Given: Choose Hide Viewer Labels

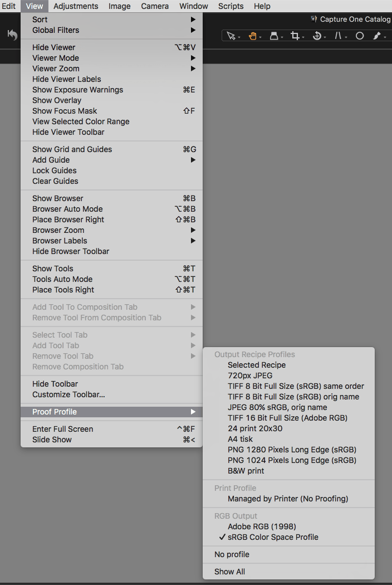Looking at the screenshot, I should coord(112,79).
